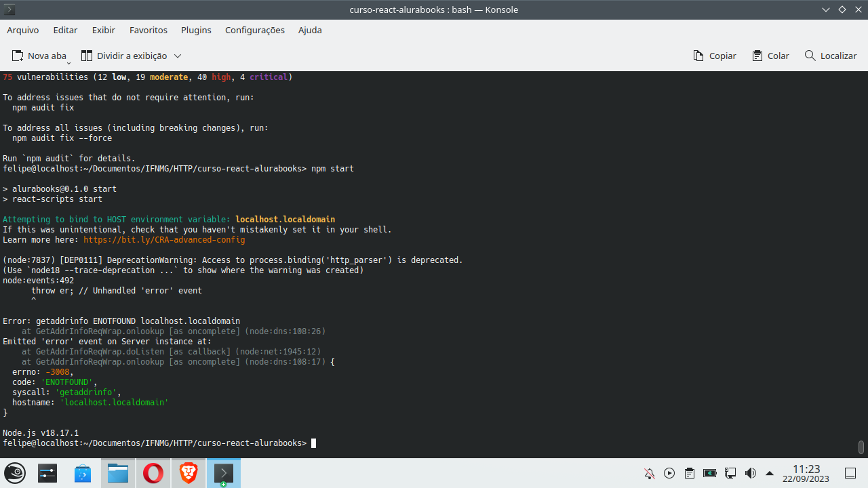Viewport: 868px width, 488px height.
Task: Expand hidden system tray icons arrow
Action: 770,473
